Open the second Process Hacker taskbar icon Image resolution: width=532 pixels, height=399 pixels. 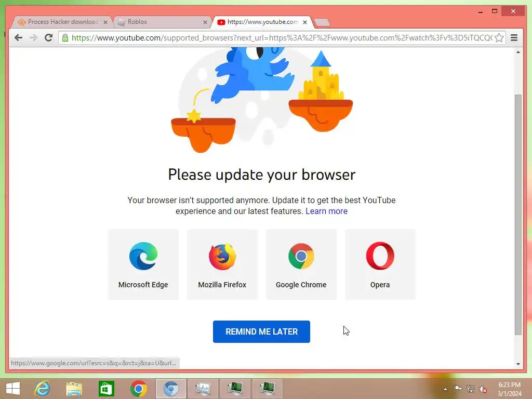click(x=268, y=389)
